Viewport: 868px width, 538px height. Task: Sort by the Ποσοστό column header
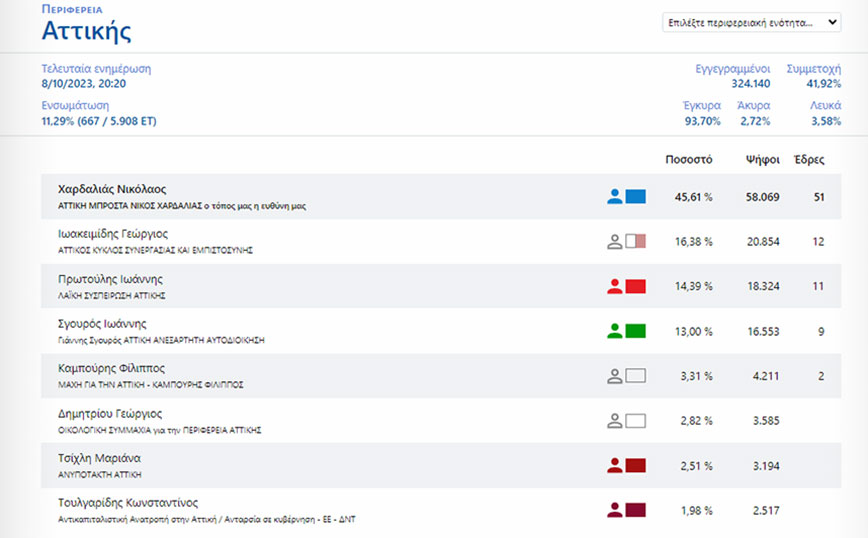(688, 159)
